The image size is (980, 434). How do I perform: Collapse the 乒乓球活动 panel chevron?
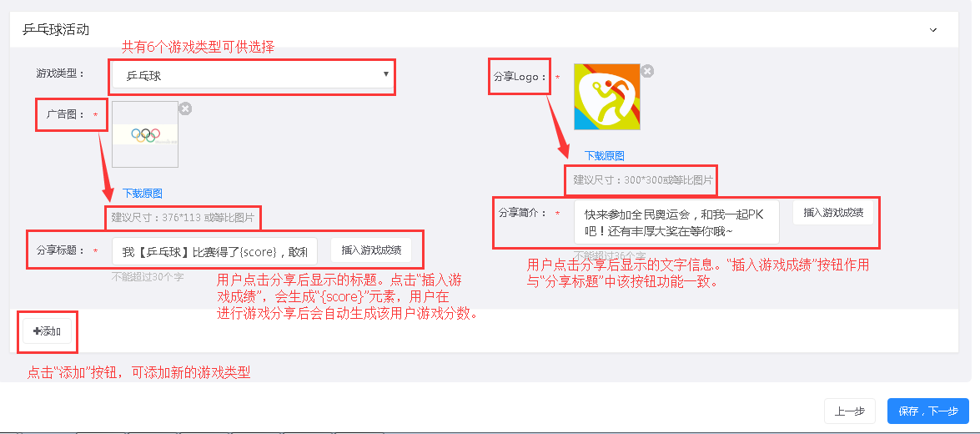tap(933, 30)
